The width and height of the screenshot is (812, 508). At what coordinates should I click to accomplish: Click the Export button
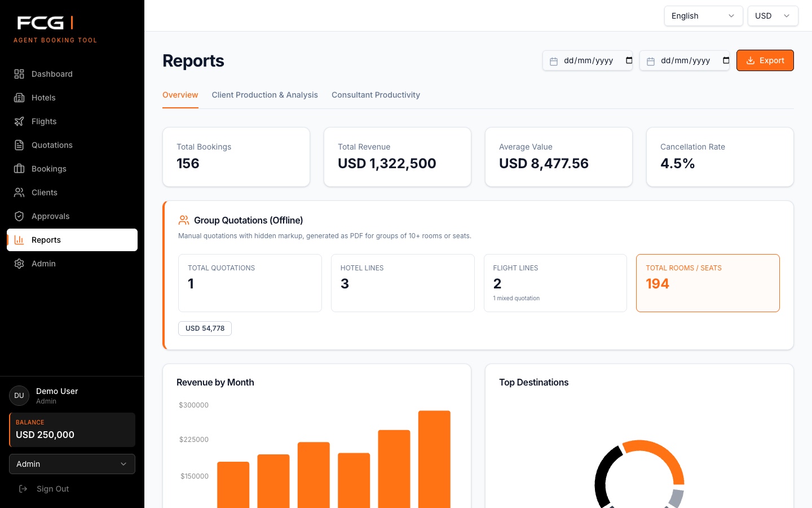pos(765,60)
